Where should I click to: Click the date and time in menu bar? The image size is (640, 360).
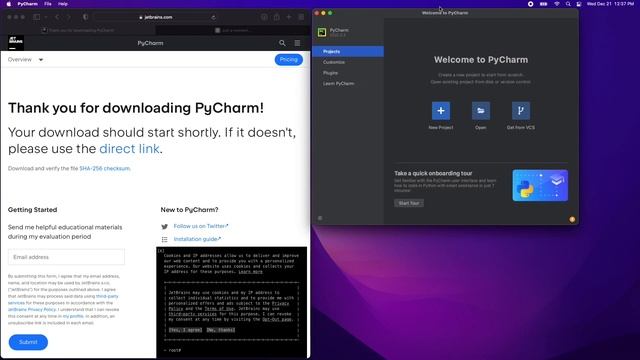pos(611,4)
